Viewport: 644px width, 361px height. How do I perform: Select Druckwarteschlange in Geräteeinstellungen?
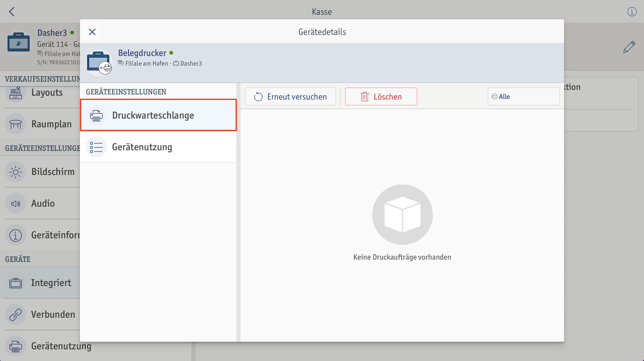point(158,115)
